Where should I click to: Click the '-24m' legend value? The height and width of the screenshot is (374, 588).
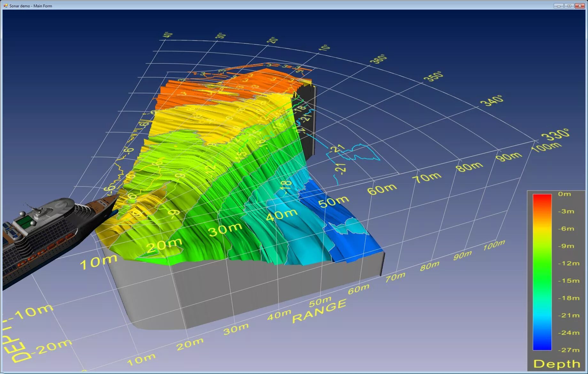tap(569, 332)
